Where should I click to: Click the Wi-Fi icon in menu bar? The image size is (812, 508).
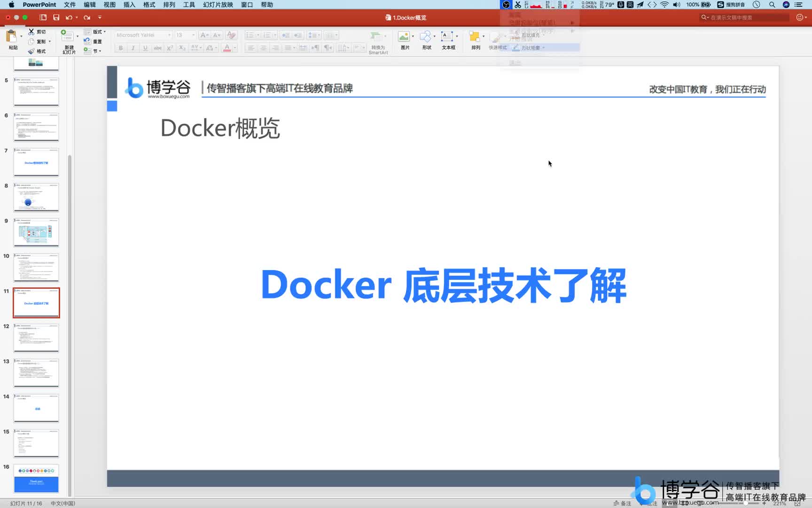(x=664, y=5)
